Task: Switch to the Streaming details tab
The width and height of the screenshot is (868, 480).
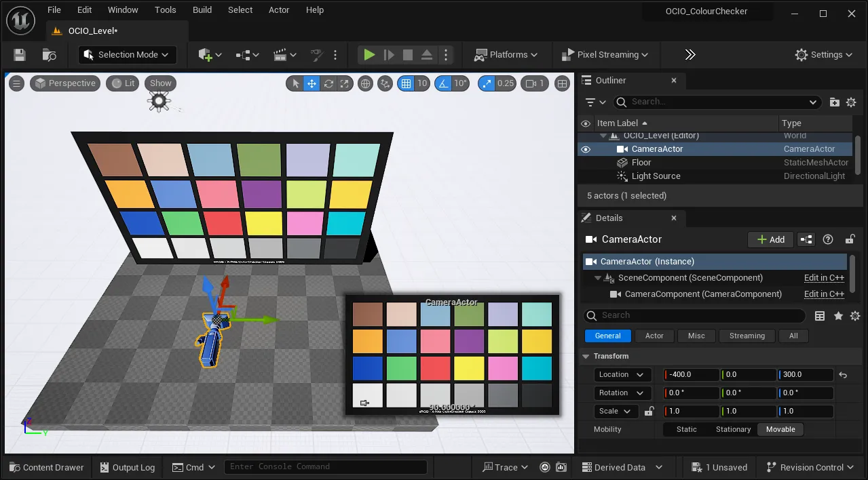Action: coord(747,336)
